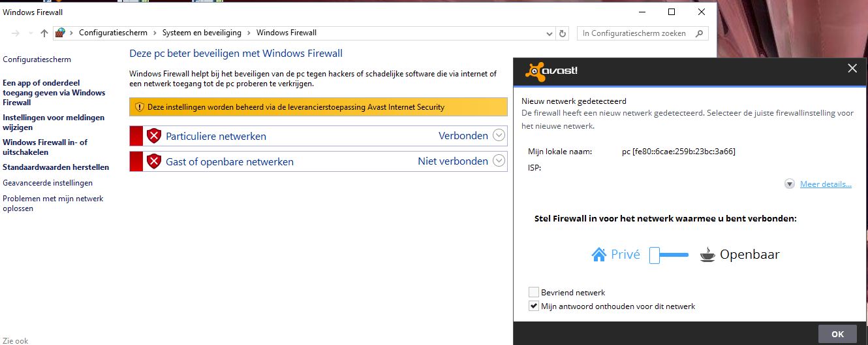Select Windows Firewall in the breadcrumb
Viewport: 868px width, 345px height.
point(287,33)
